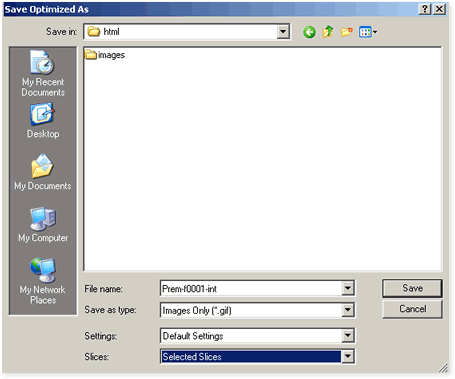Open My Recent Documents shortcut
Viewport: 455px width, 379px height.
click(43, 73)
